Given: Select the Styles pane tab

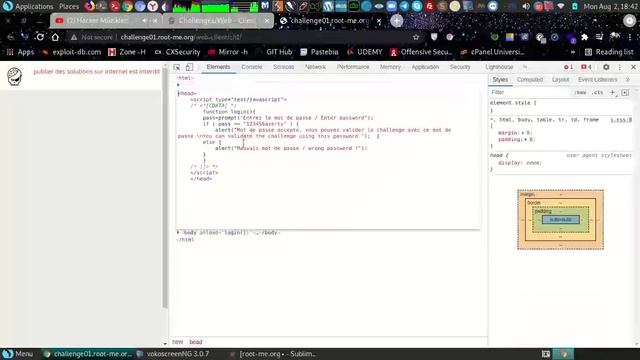Looking at the screenshot, I should (500, 80).
